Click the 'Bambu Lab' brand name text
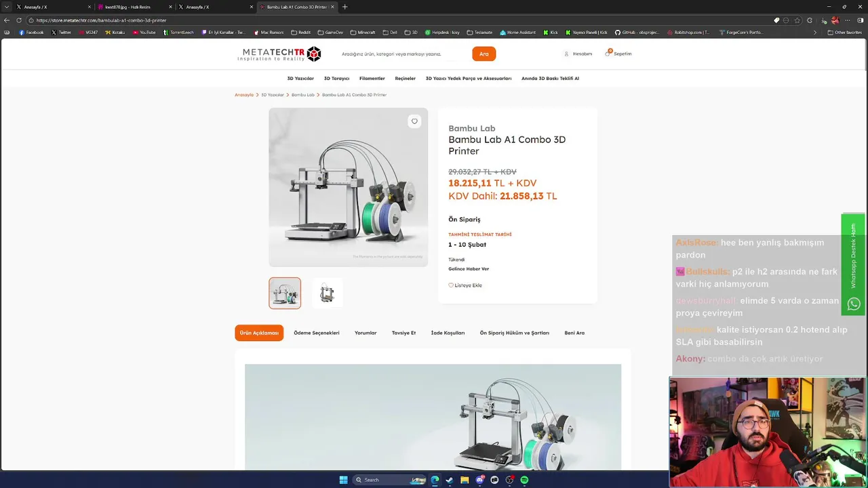Image resolution: width=868 pixels, height=488 pixels. point(472,128)
